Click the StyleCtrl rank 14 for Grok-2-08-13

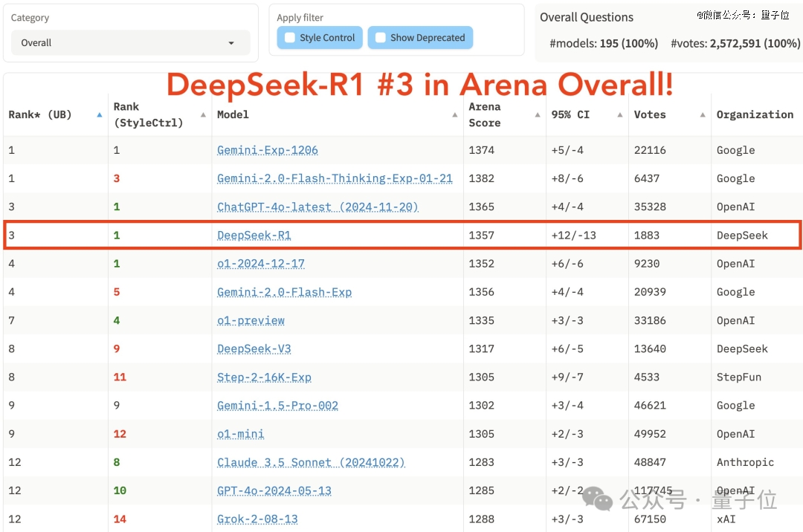click(x=120, y=519)
